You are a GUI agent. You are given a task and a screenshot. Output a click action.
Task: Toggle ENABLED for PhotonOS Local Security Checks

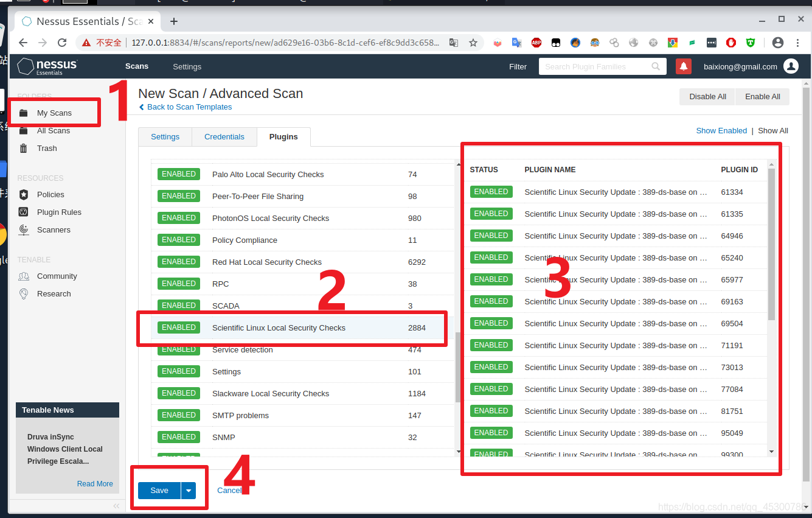(x=179, y=218)
